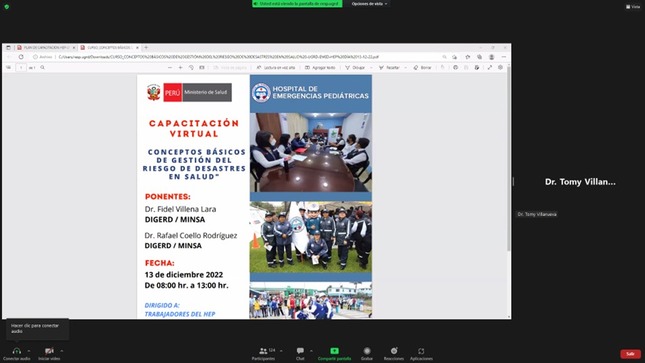Image resolution: width=645 pixels, height=363 pixels.
Task: Select the Dibujar tool
Action: pyautogui.click(x=355, y=67)
